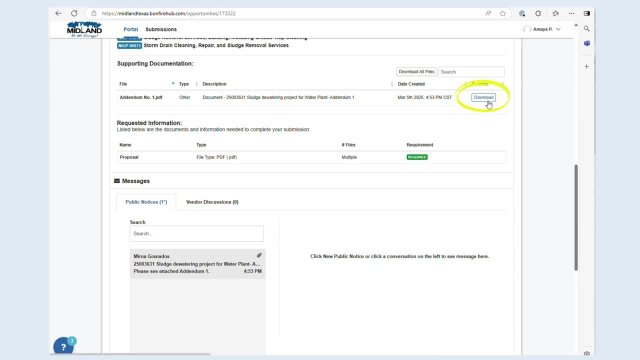Viewport: 640px width, 360px height.
Task: Click the browser essentials icon in the toolbar
Action: 522,13
